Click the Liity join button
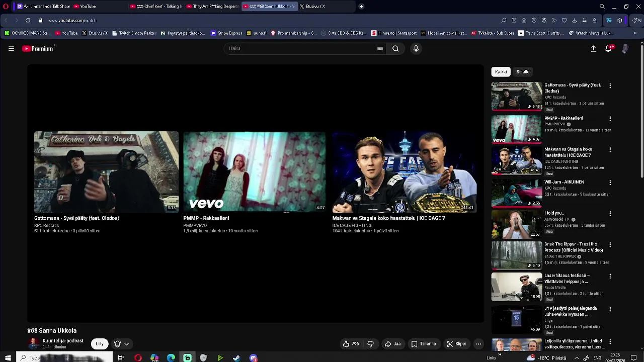 point(100,344)
